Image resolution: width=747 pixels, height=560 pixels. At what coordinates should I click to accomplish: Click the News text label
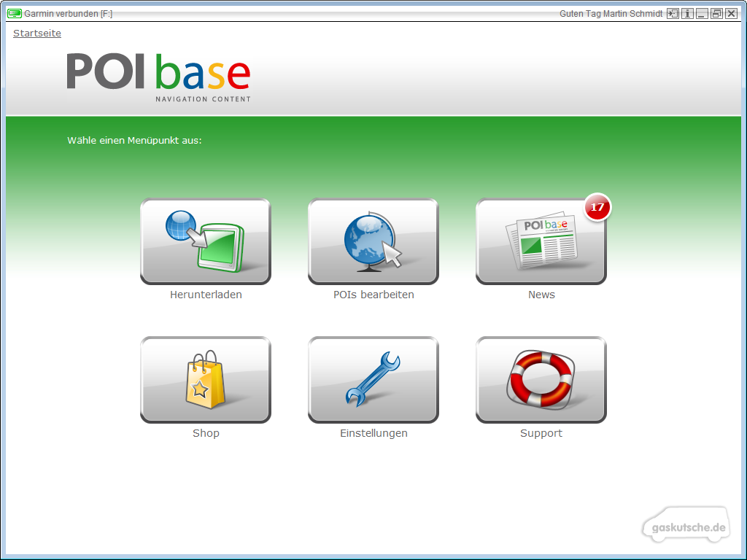541,295
